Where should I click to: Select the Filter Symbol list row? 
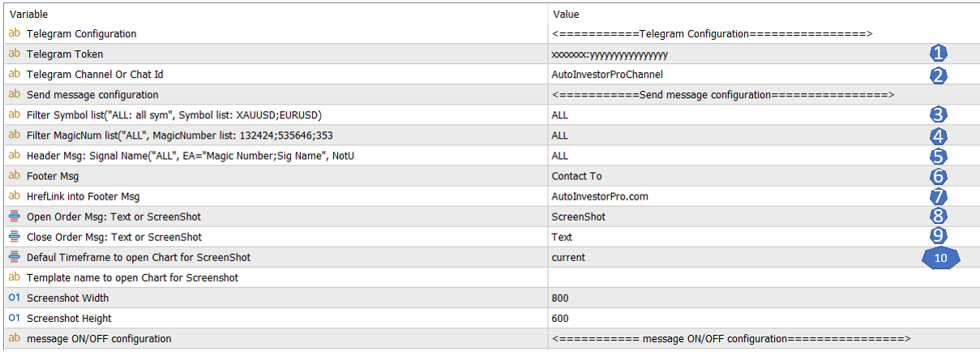coord(490,115)
